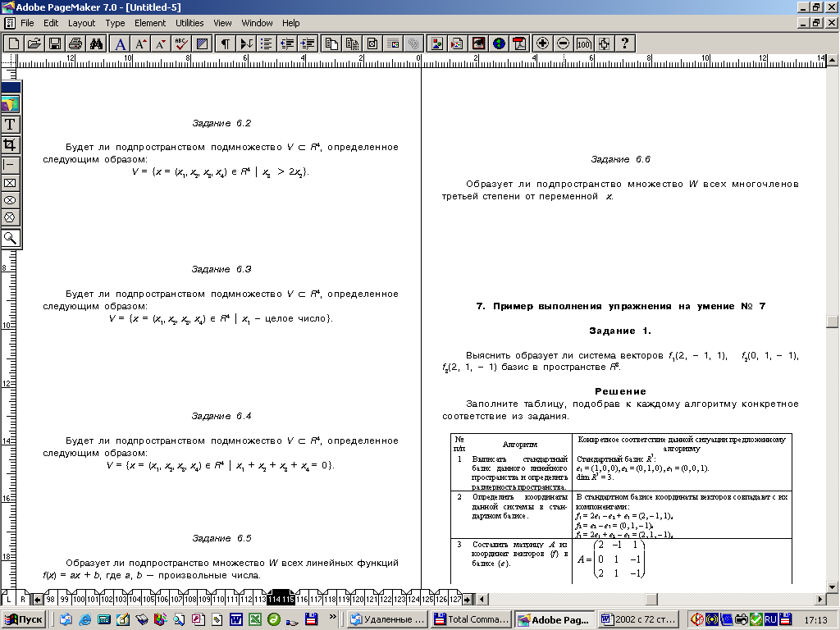Launch Photoshop via eye icon

pos(478,43)
